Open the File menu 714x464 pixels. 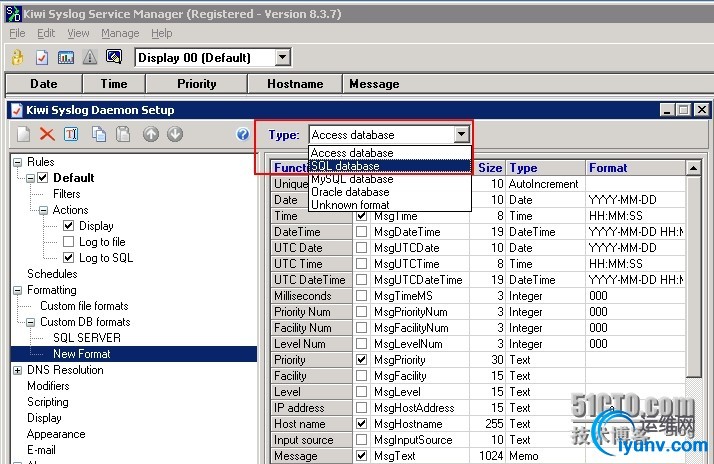pyautogui.click(x=17, y=33)
